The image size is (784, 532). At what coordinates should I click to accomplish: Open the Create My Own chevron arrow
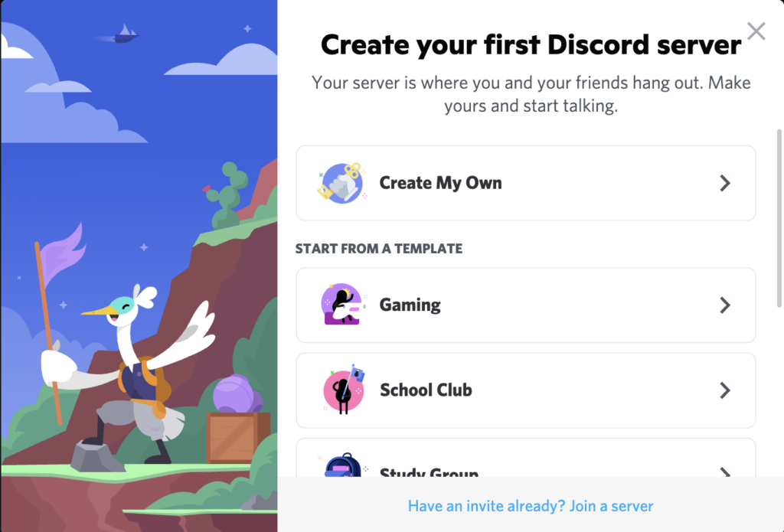(725, 183)
